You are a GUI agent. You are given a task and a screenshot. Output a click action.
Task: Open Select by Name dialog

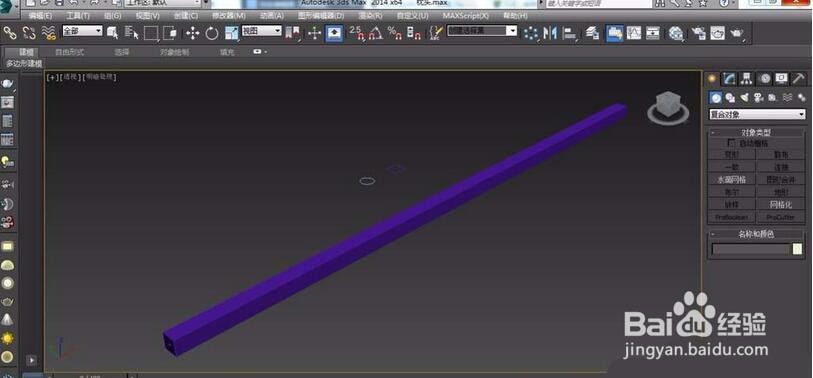(132, 33)
